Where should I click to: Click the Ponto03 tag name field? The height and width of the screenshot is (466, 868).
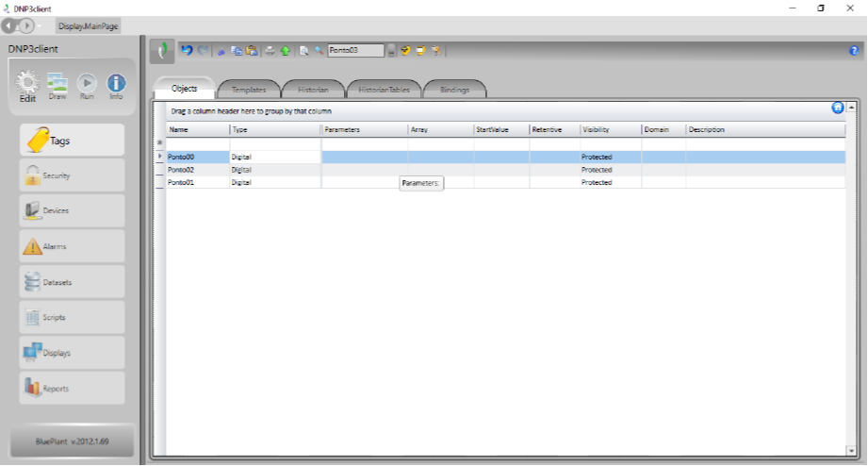[x=355, y=50]
